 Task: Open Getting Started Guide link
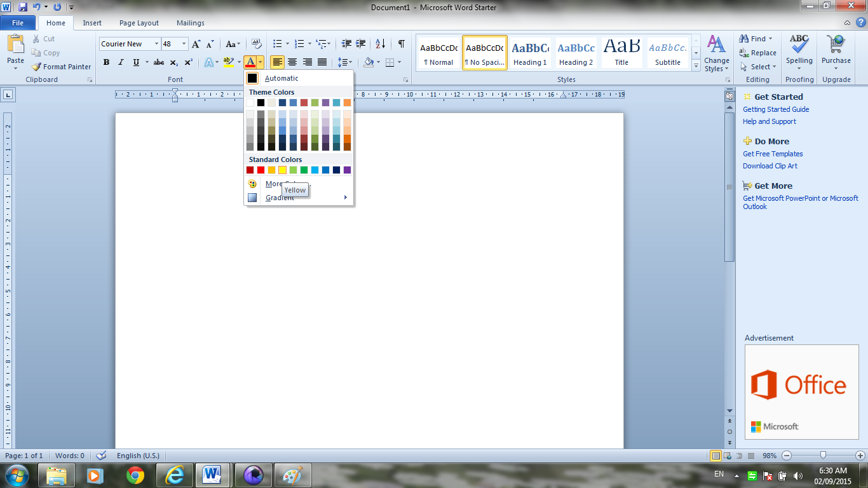click(776, 109)
